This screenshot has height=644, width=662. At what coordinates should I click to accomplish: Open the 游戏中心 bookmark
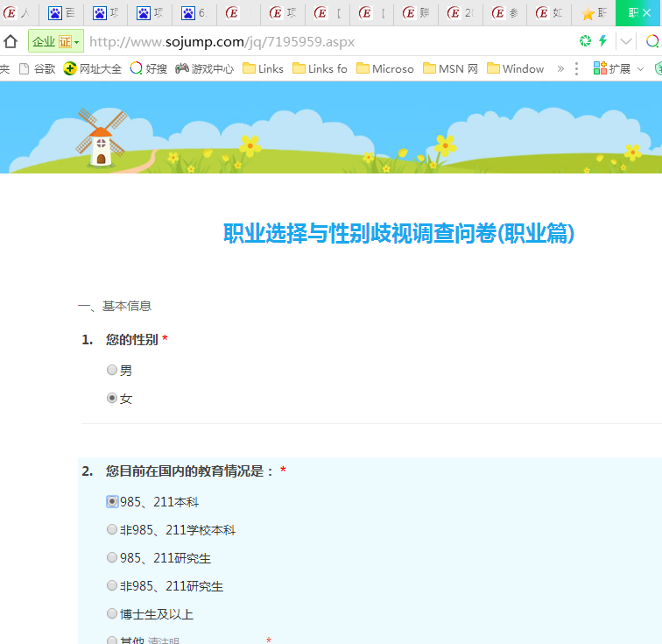coord(204,69)
